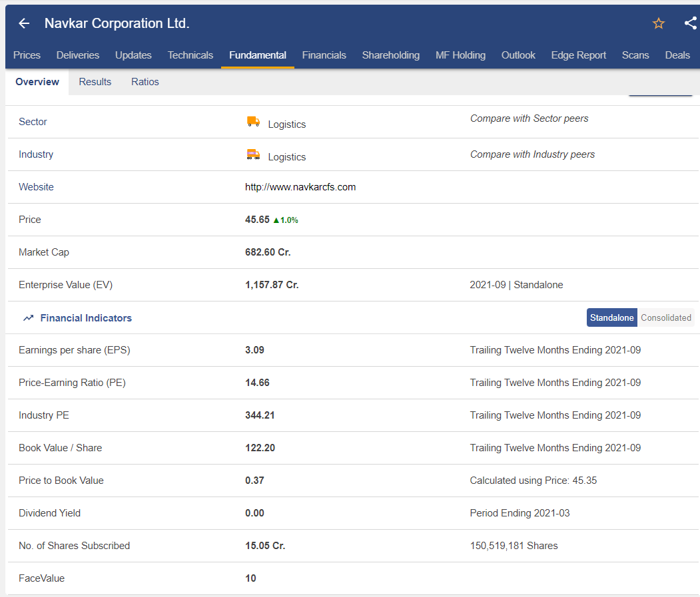Viewport: 700px width, 597px height.
Task: Open the Shareholding tab
Action: coord(390,55)
